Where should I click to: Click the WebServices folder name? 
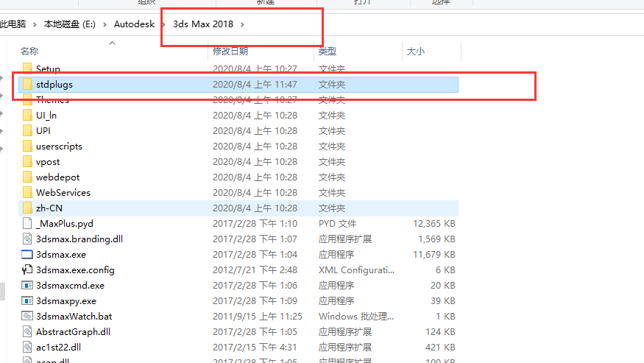pyautogui.click(x=63, y=192)
